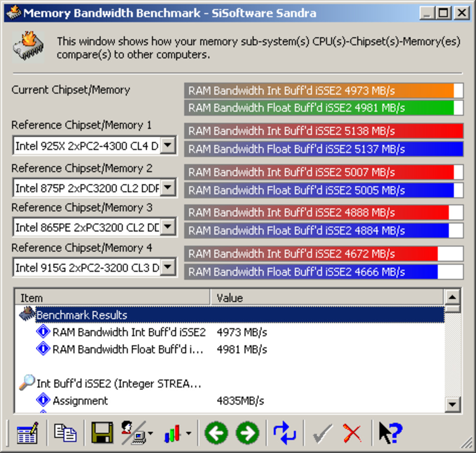Screen dimensions: 476x453
Task: Click the green Float Buff'd 4981 MB/s bar
Action: (323, 108)
